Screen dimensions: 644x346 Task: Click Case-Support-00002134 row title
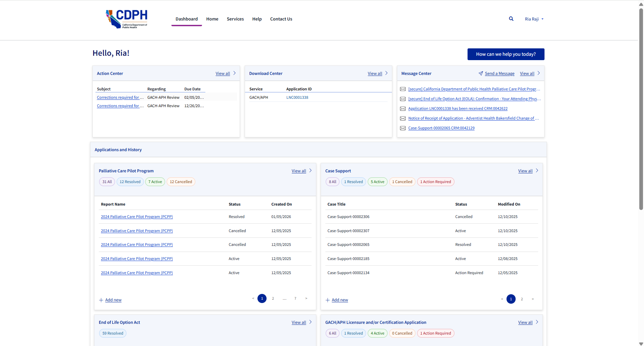coord(348,273)
